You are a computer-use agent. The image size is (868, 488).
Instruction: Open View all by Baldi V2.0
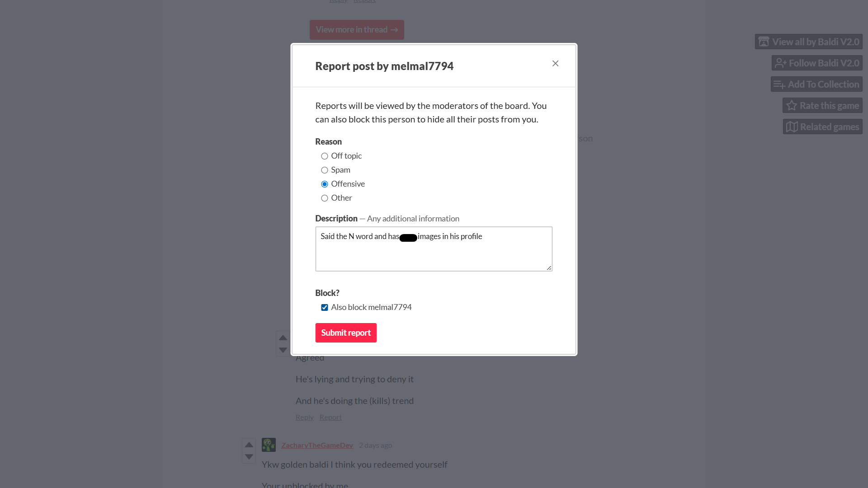[808, 42]
